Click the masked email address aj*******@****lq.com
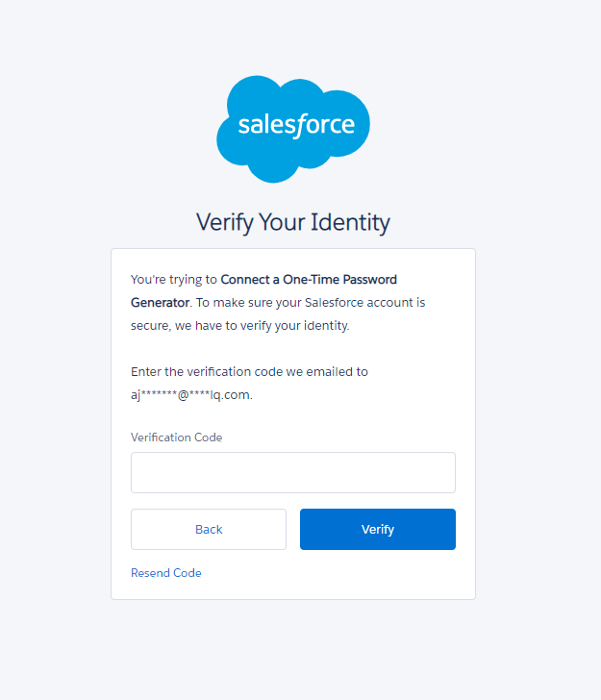601x700 pixels. [x=190, y=394]
